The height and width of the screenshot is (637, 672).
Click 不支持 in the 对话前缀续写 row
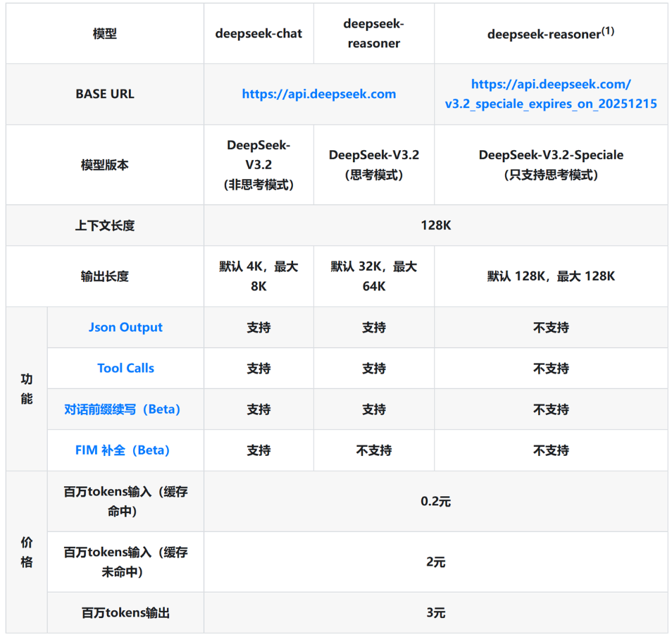pos(551,409)
